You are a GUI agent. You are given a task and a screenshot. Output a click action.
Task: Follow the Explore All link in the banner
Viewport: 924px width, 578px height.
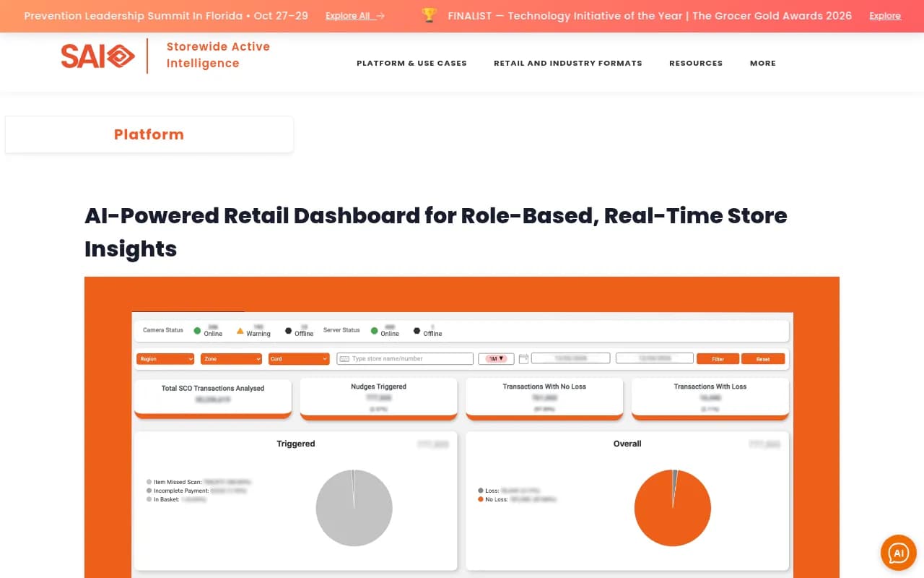(355, 16)
